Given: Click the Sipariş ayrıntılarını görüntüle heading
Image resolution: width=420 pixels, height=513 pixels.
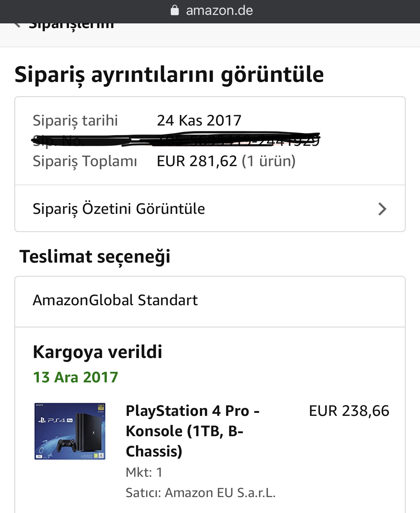Looking at the screenshot, I should (x=169, y=75).
